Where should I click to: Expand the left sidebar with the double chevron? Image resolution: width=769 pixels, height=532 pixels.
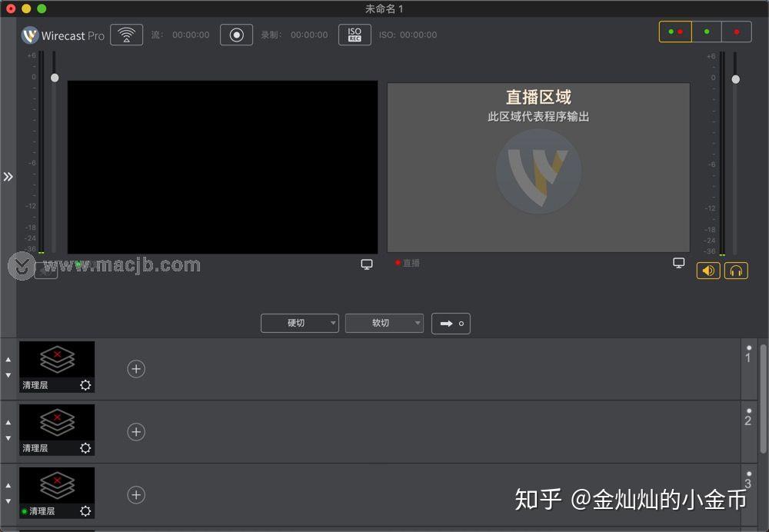(9, 176)
